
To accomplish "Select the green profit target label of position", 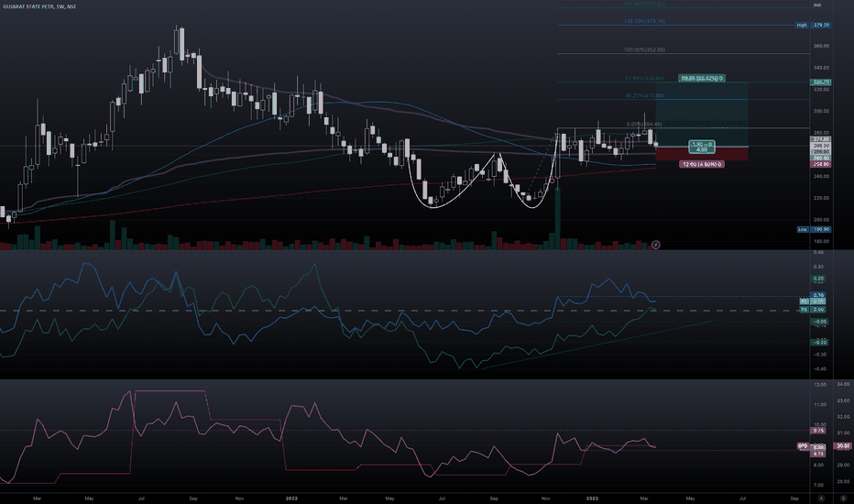I will tap(702, 79).
